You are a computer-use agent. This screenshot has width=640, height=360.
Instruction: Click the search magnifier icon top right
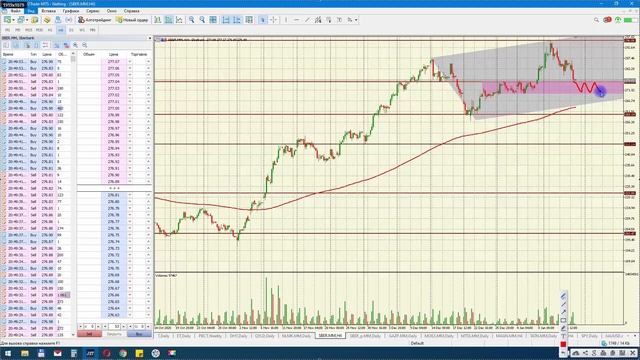[x=596, y=20]
